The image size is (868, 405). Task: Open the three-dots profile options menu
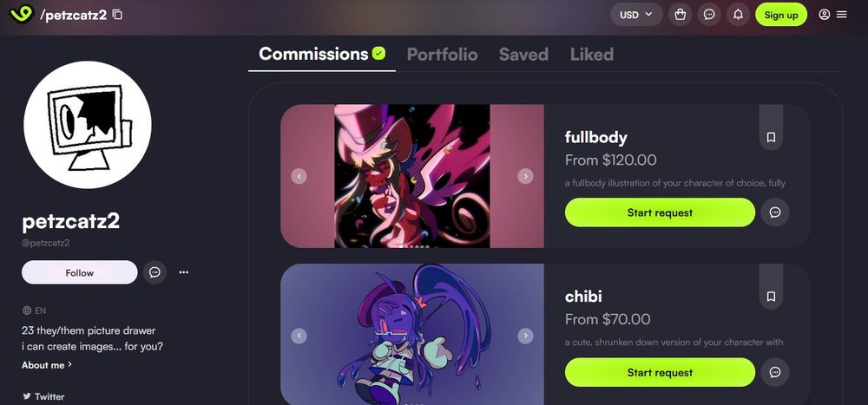pos(184,272)
